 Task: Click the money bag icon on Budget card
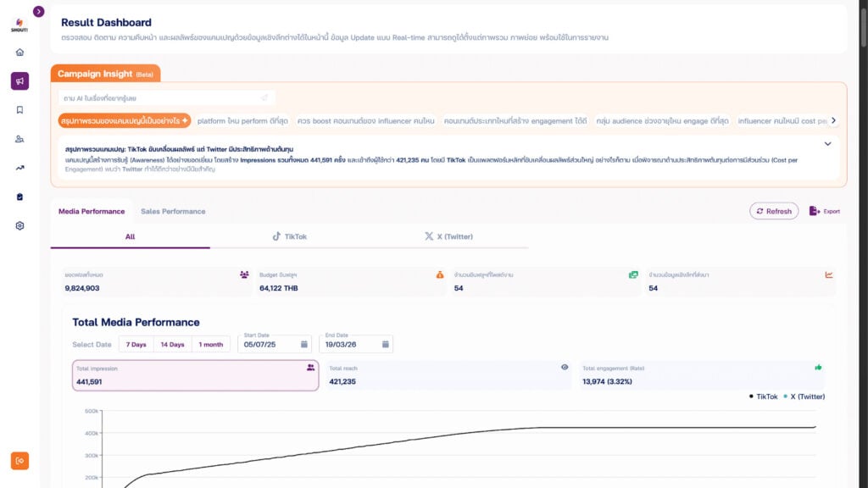[440, 274]
